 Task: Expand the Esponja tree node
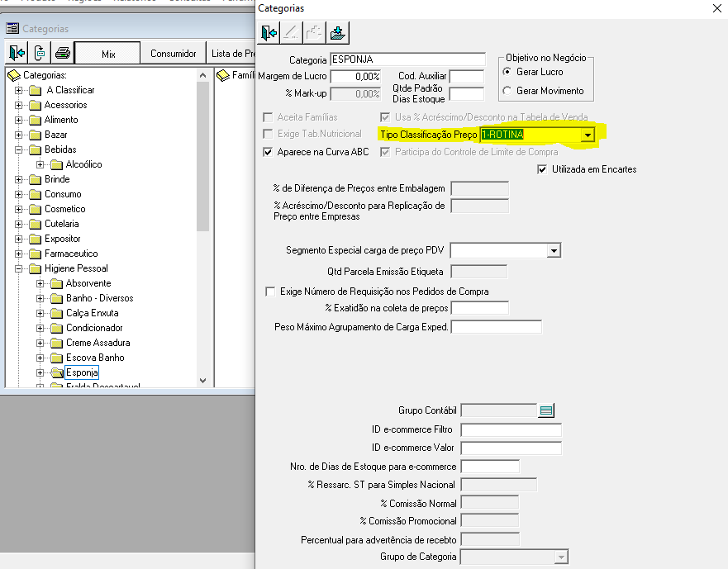40,372
